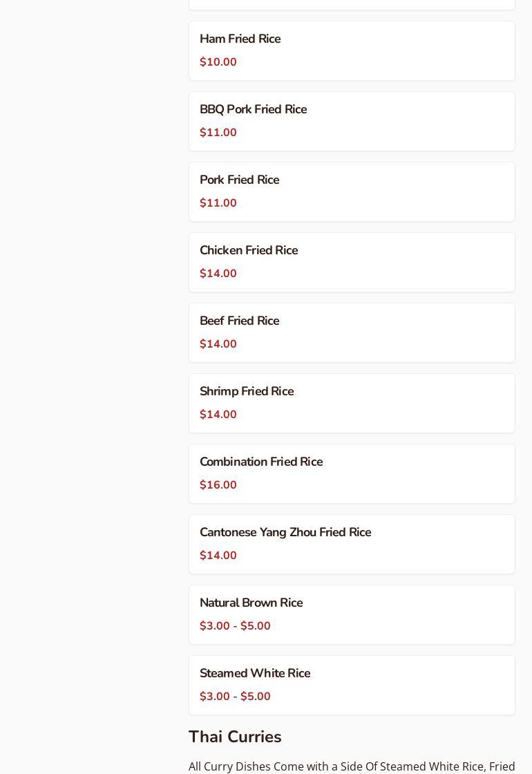Pick Combination Fried Rice title
Screen dimensions: 532x774
click(x=261, y=462)
